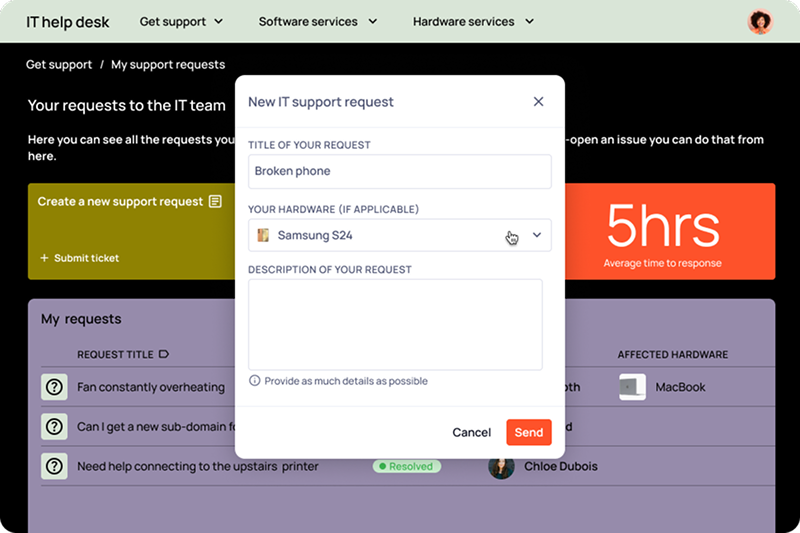Click into the request title field
Image resolution: width=800 pixels, height=533 pixels.
tap(399, 171)
